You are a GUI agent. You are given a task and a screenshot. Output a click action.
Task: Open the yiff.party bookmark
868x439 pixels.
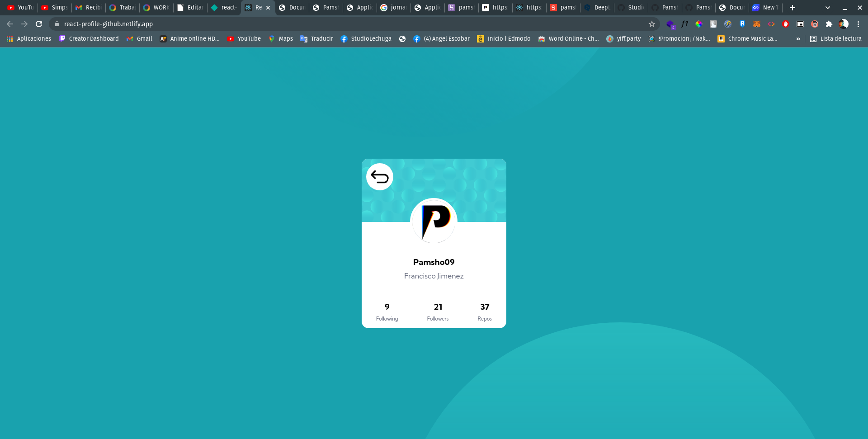point(624,39)
